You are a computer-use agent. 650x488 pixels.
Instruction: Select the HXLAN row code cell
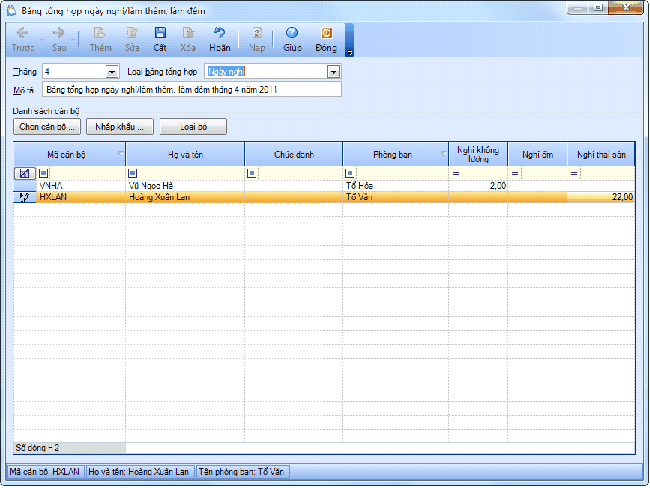click(x=81, y=197)
